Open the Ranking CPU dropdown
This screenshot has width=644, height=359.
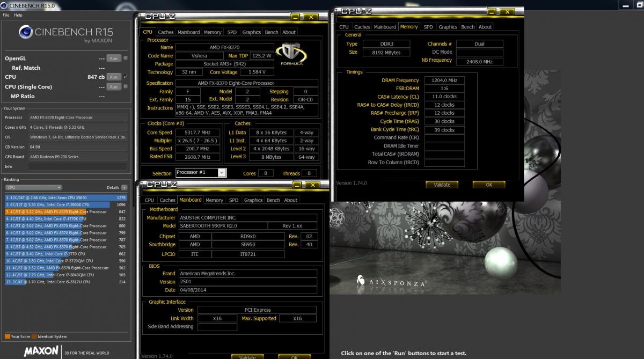33,188
